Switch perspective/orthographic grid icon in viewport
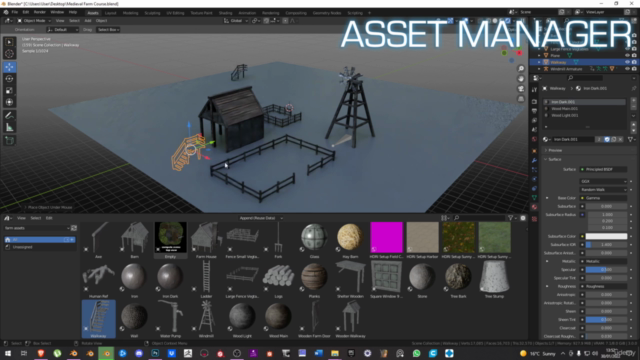 pos(521,99)
